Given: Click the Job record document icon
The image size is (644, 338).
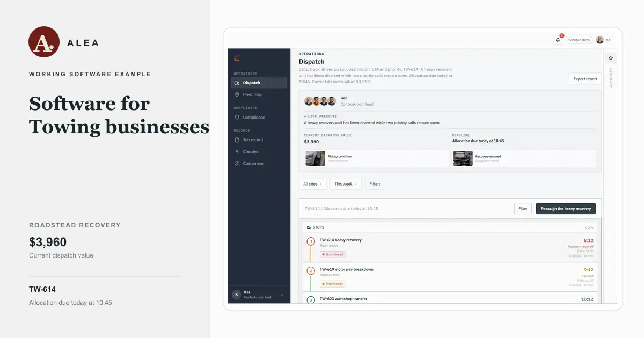Looking at the screenshot, I should pos(237,139).
